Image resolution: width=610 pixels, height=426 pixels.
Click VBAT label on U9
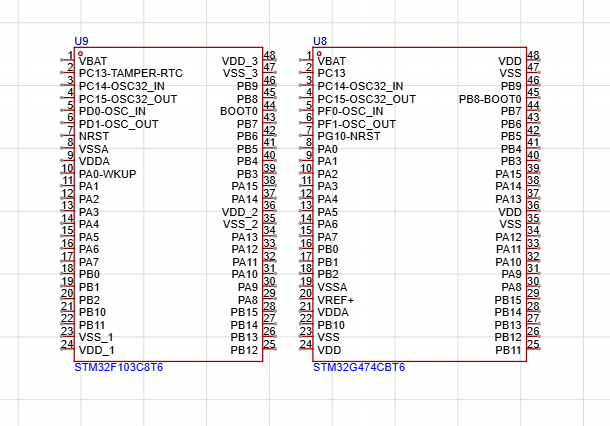(x=93, y=61)
